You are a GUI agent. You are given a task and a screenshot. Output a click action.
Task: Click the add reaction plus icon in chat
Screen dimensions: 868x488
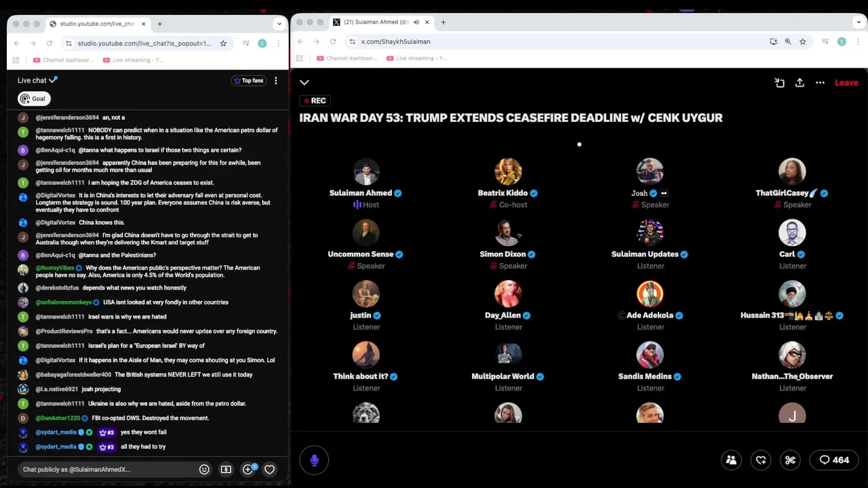coord(248,469)
